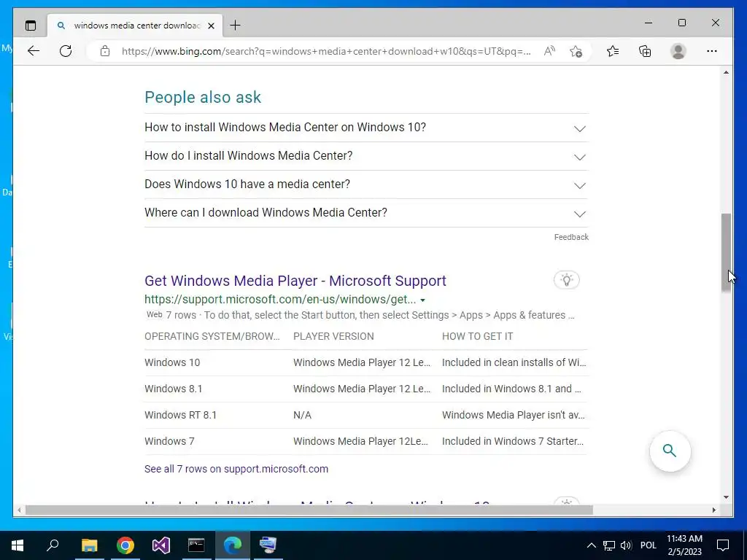Viewport: 747px width, 560px height.
Task: Open See all 7 rows on support.microsoft.com
Action: pos(236,469)
